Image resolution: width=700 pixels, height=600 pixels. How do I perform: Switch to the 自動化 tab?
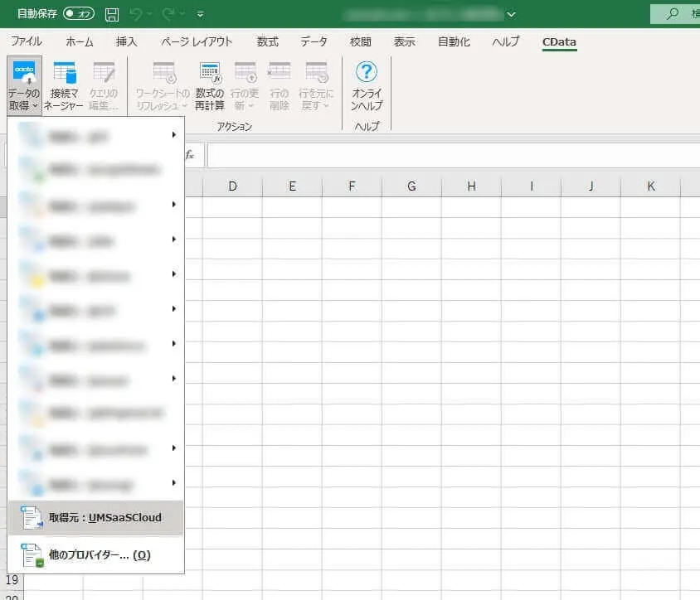[454, 41]
